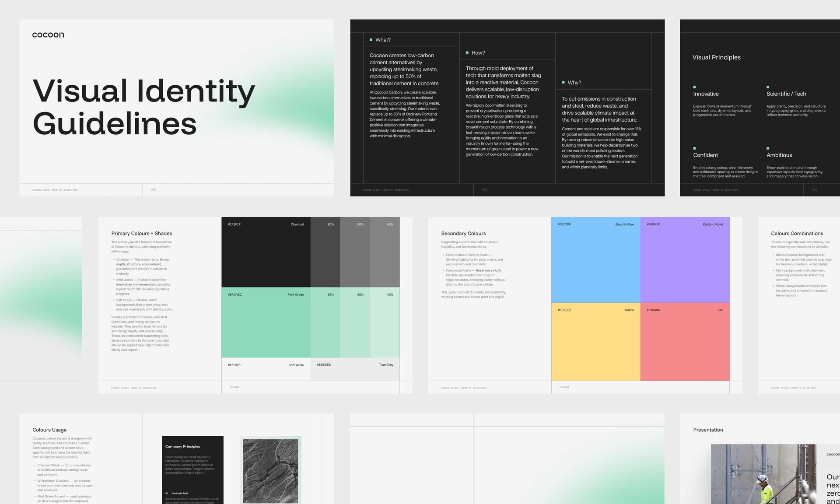Click the Colours Combinations heading
The image size is (840, 504).
click(797, 234)
